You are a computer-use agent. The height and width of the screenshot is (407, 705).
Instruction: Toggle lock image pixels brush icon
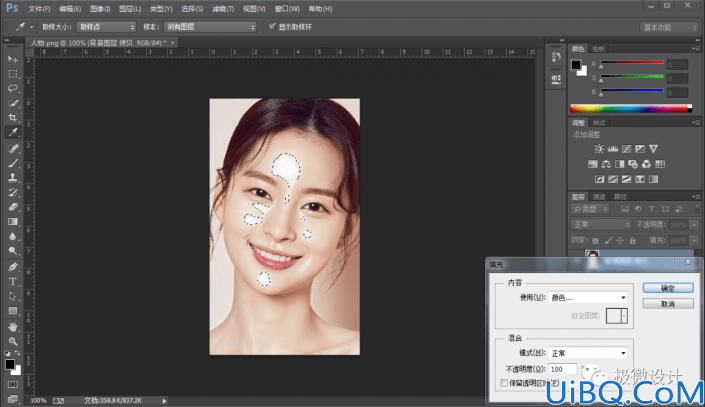[x=608, y=241]
